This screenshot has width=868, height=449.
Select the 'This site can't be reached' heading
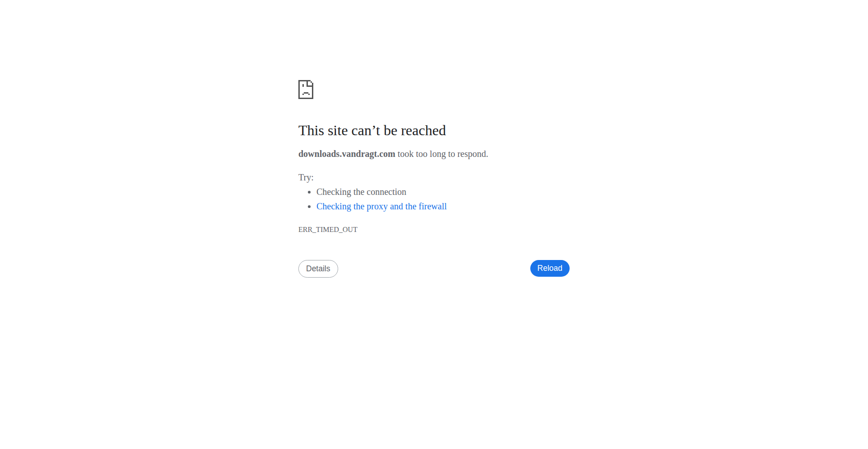(x=372, y=130)
